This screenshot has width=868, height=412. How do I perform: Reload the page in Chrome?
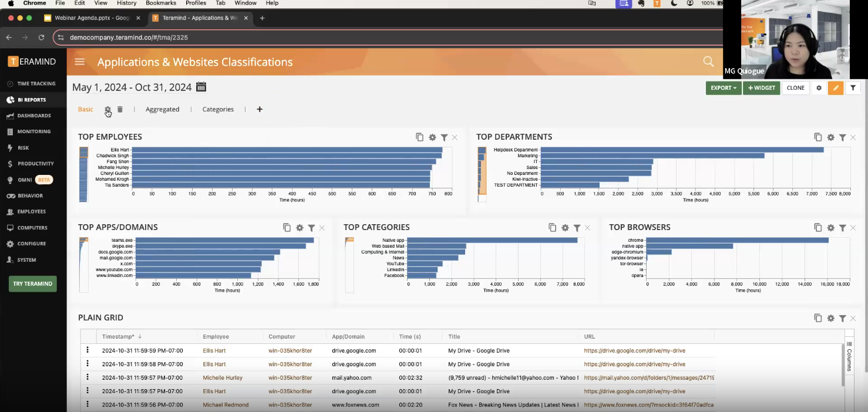coord(41,37)
